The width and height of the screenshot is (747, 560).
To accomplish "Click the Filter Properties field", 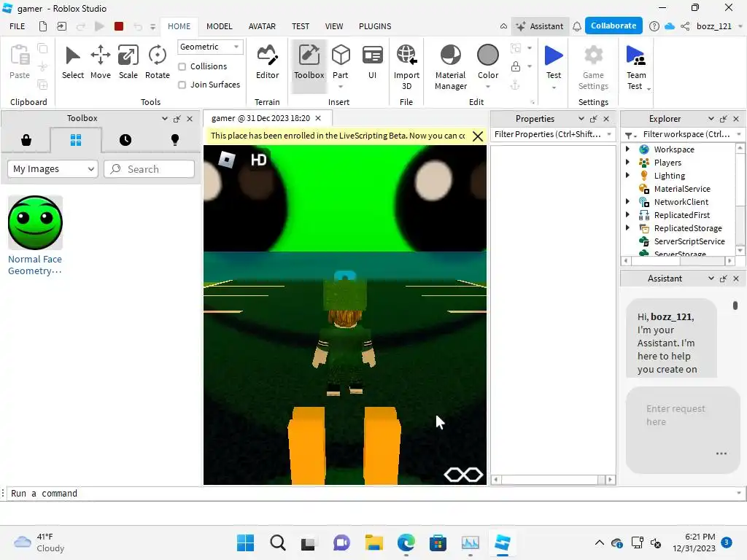I will (x=553, y=134).
